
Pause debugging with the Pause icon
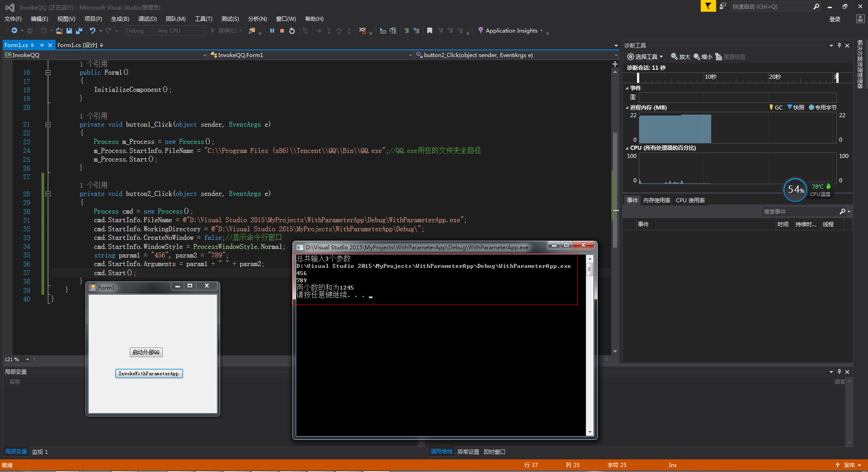[x=272, y=30]
